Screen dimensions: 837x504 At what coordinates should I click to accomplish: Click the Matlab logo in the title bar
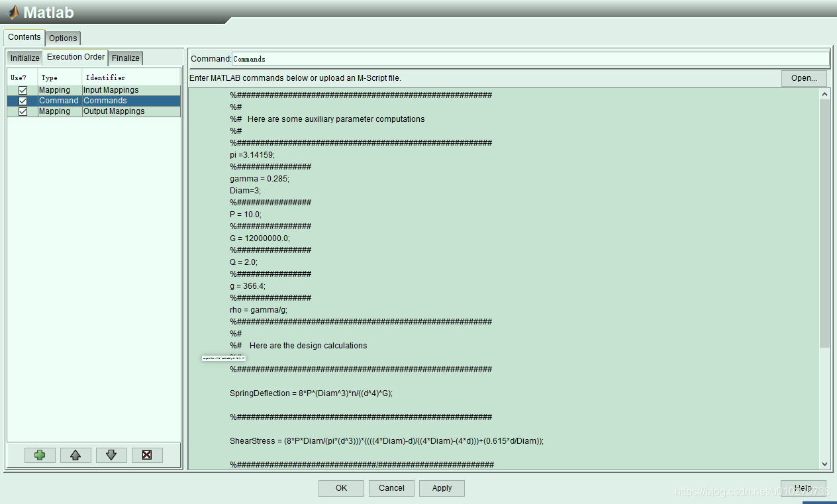pos(13,13)
